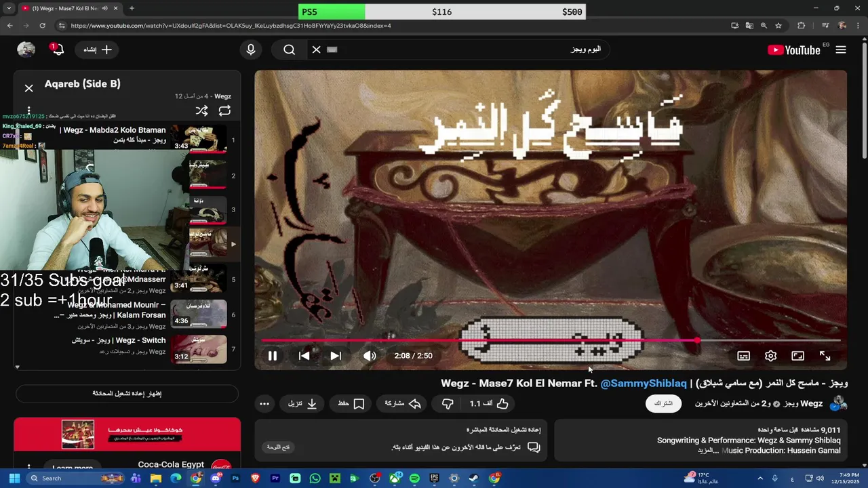
Task: Toggle shuffle for the playlist
Action: [201, 110]
